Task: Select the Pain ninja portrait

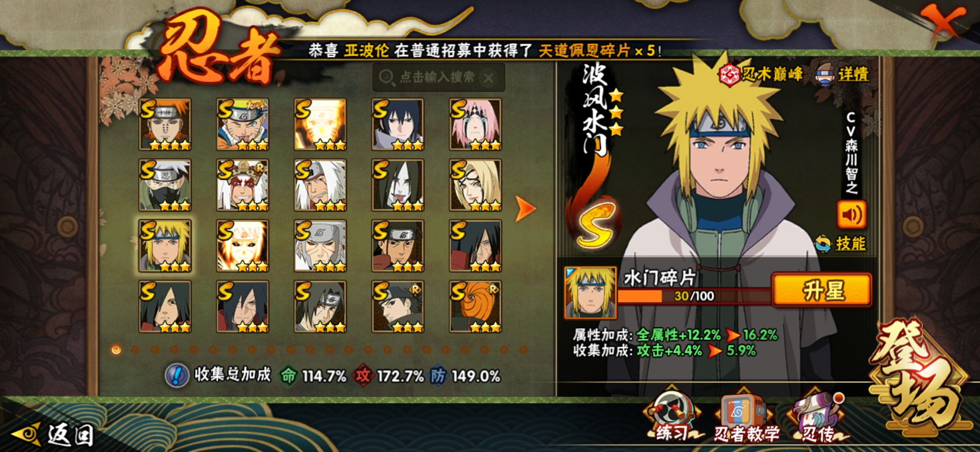Action: pos(165,124)
